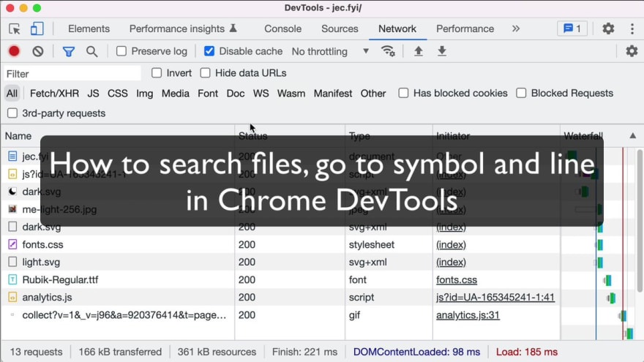Show more tabs with the double chevron

516,29
